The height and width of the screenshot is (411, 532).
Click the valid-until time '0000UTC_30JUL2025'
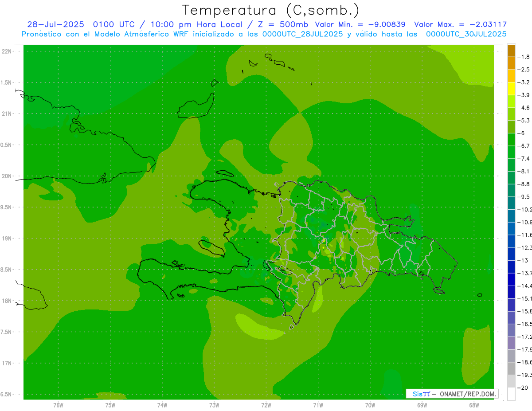[x=466, y=34]
